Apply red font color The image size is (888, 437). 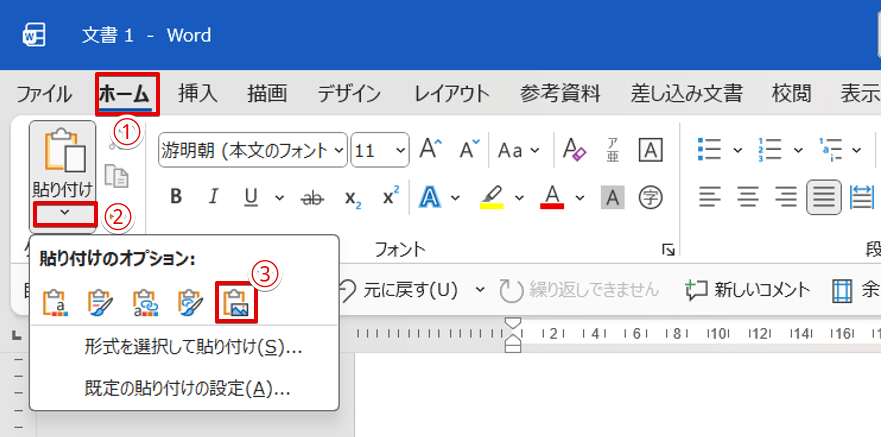click(x=552, y=197)
